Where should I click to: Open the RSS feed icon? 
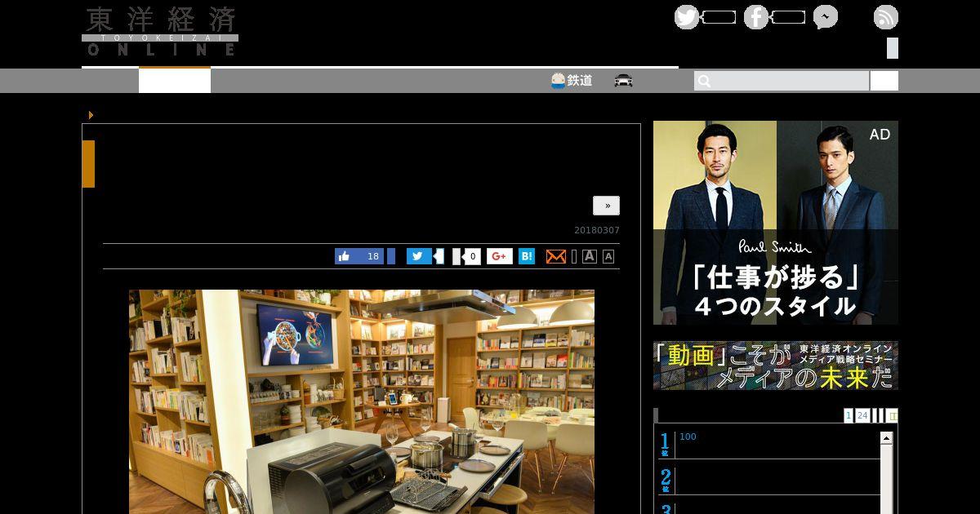(x=886, y=17)
